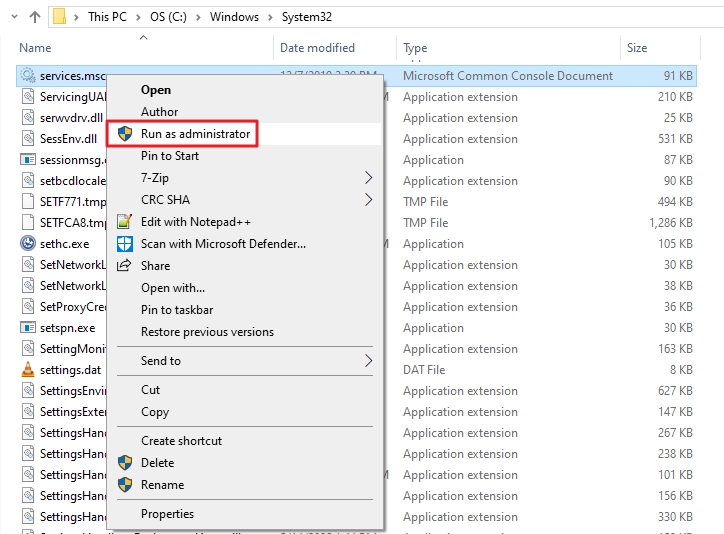Click the shield icon beside Run as administrator
This screenshot has height=534, width=724.
click(125, 134)
